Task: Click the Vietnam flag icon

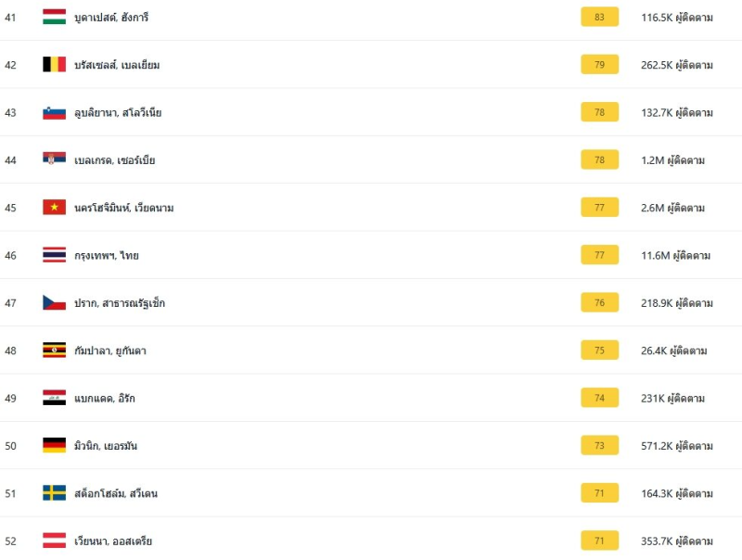Action: click(54, 208)
